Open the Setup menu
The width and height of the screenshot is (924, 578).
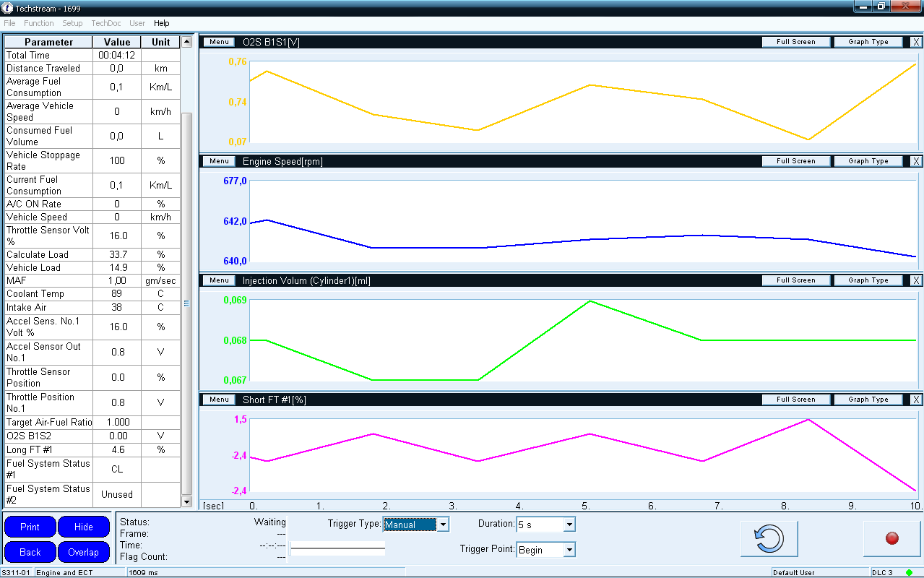point(72,23)
